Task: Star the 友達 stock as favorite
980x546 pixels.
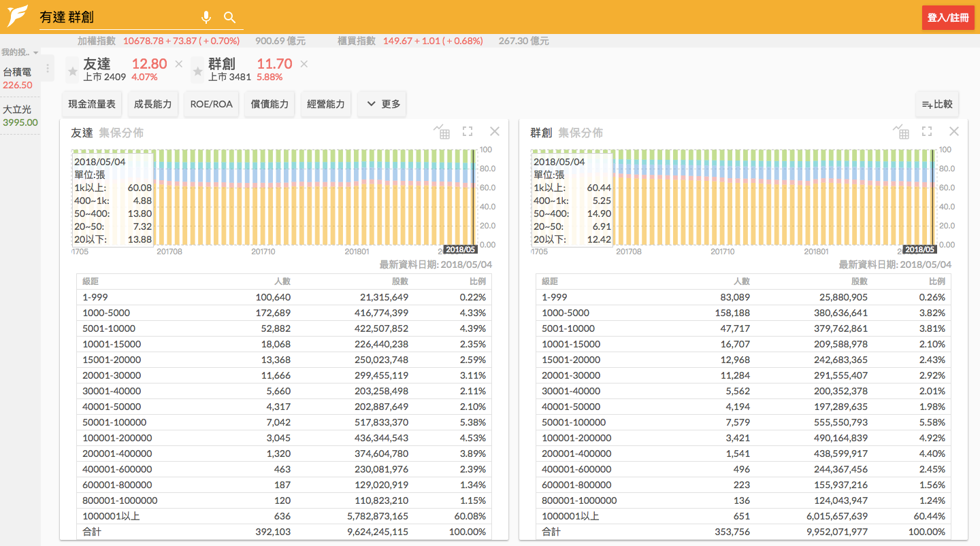Action: click(x=73, y=71)
